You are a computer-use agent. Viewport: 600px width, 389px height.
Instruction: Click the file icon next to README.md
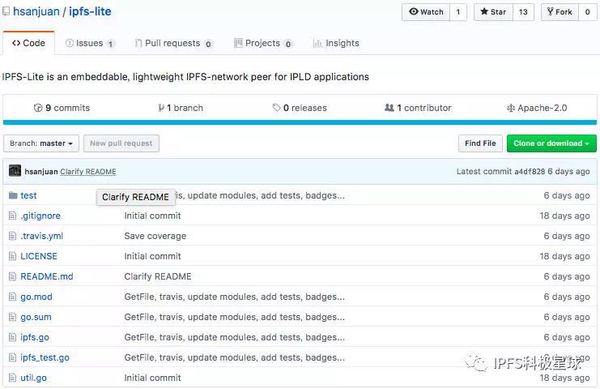13,277
